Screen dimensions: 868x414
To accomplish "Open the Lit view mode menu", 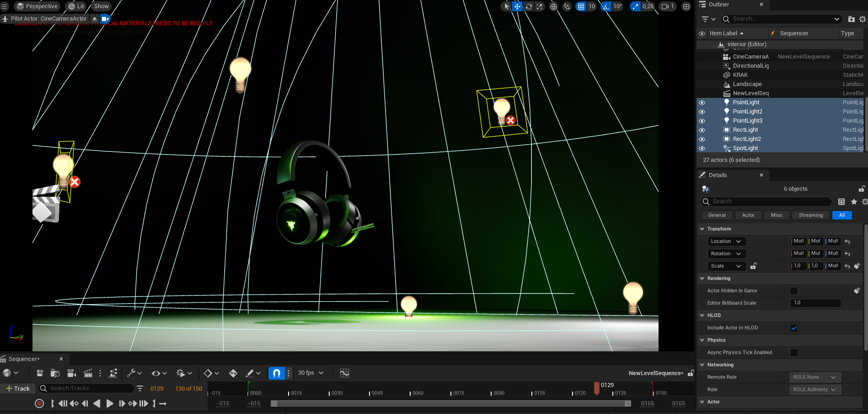I will 76,6.
